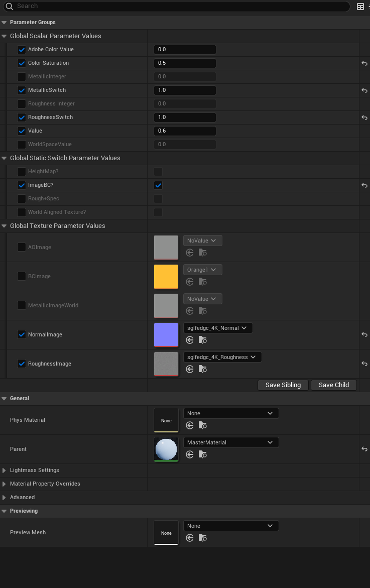Reset ImageBC? to default arrow
The image size is (370, 588).
coord(364,185)
